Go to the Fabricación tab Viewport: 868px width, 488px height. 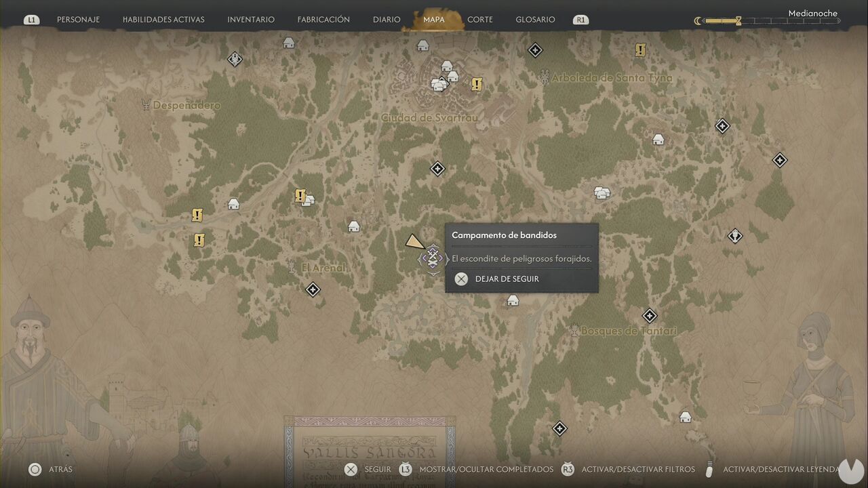click(323, 20)
